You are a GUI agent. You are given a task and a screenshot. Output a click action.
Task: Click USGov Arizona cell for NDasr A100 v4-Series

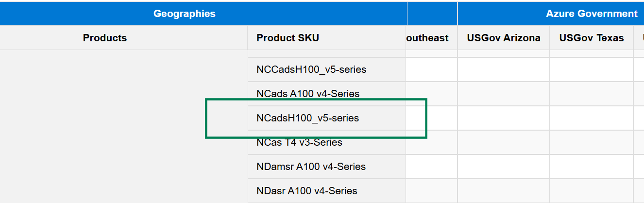[504, 191]
